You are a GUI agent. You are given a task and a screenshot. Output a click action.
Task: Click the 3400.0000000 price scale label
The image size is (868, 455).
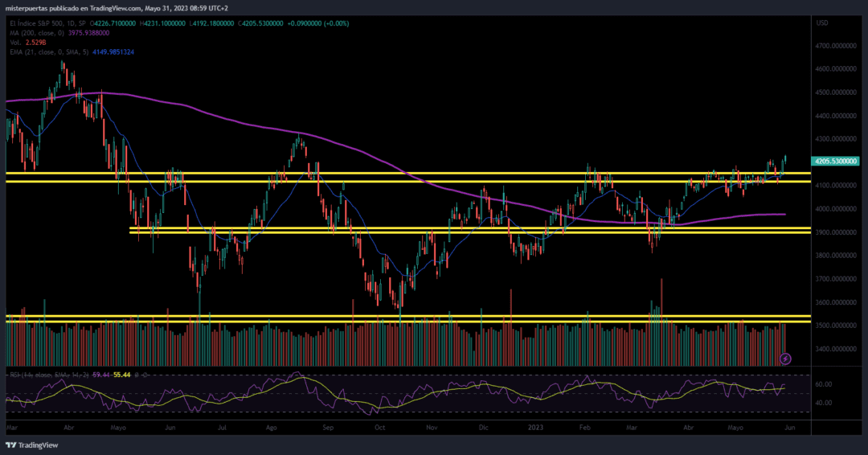click(836, 349)
